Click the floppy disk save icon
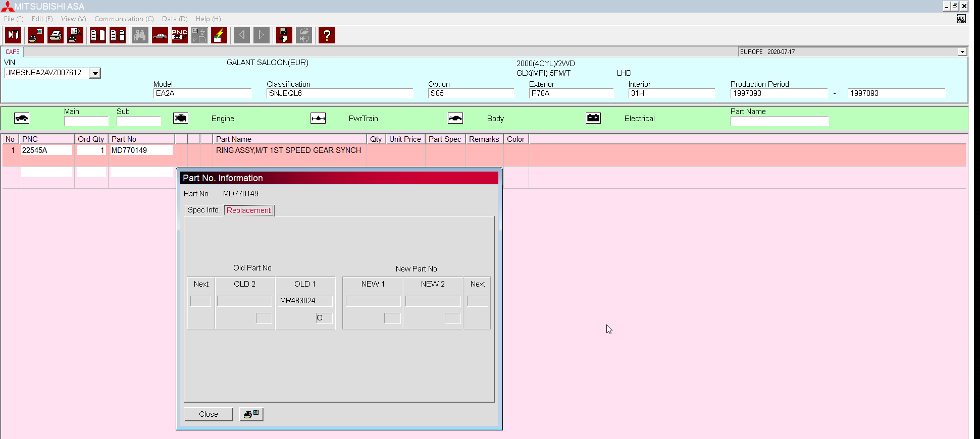980x439 pixels. click(x=284, y=35)
